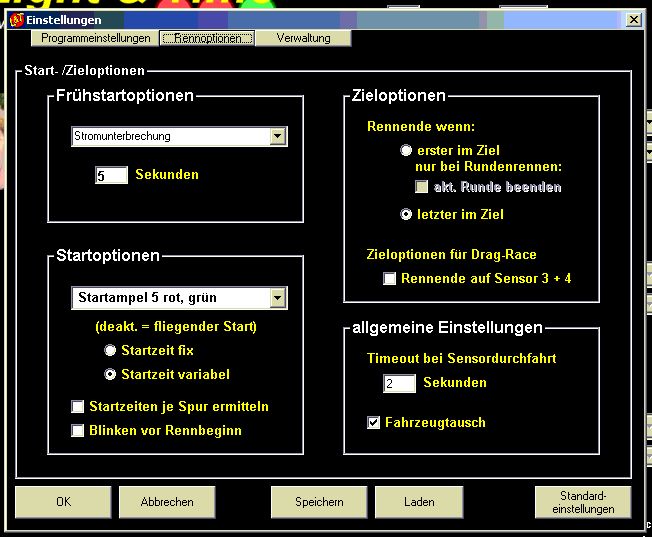Open the Startampel 5 rot, grün dropdown
652x537 pixels.
pyautogui.click(x=278, y=297)
